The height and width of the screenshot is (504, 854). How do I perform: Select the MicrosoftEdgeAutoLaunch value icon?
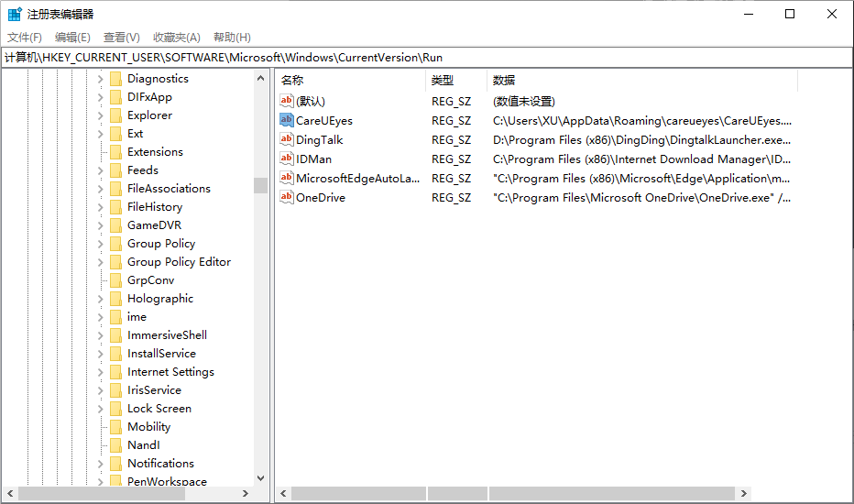[287, 178]
